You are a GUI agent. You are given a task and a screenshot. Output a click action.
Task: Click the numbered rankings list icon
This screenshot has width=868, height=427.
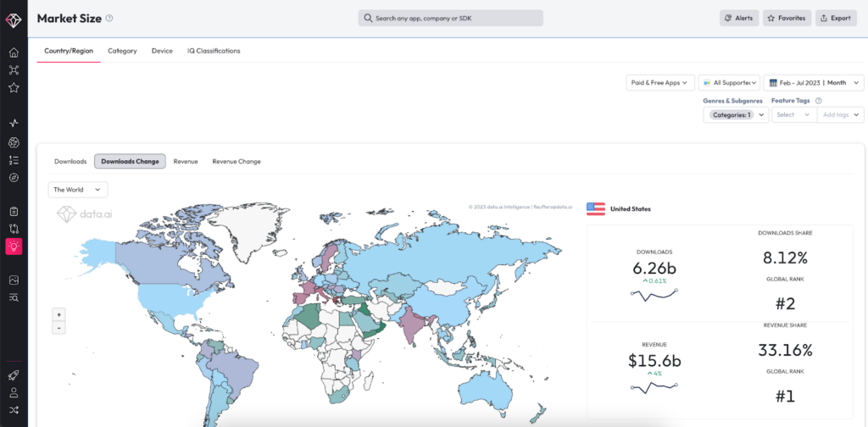coord(14,160)
